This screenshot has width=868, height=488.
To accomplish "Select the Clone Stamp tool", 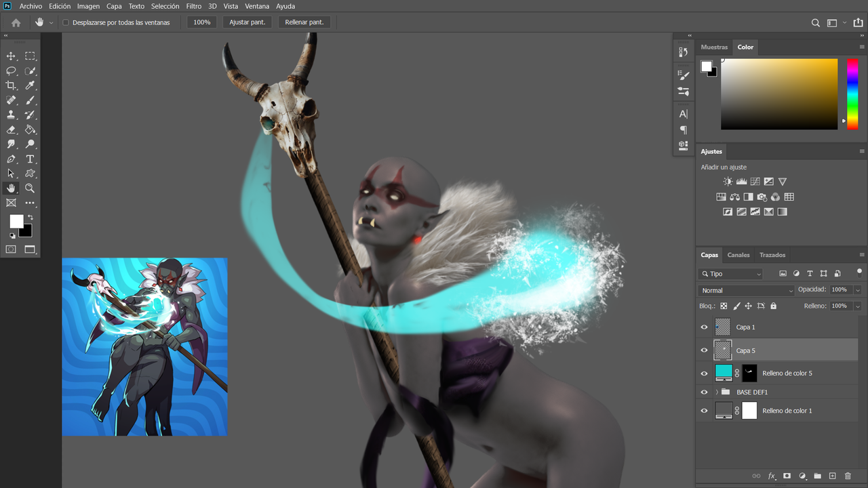I will (x=11, y=115).
